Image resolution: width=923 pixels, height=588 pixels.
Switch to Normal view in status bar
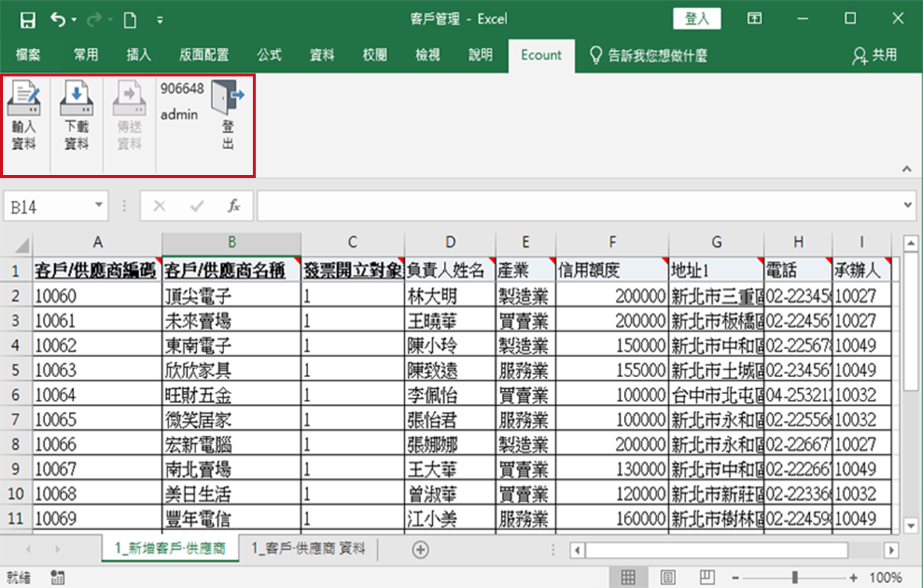coord(628,577)
